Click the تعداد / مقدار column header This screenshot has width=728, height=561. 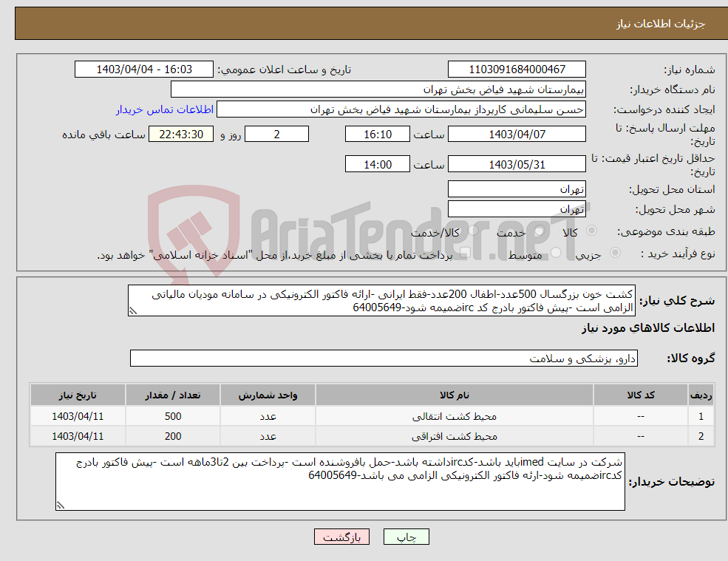click(x=173, y=395)
